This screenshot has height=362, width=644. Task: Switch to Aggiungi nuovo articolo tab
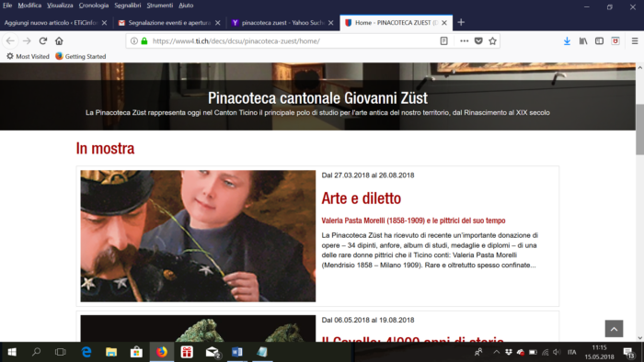(x=51, y=23)
